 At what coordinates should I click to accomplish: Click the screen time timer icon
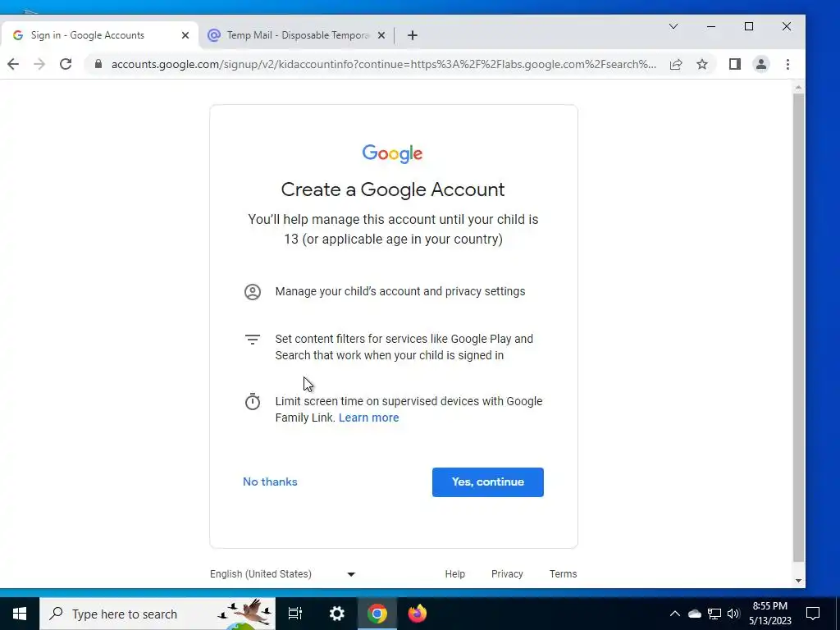pos(253,401)
